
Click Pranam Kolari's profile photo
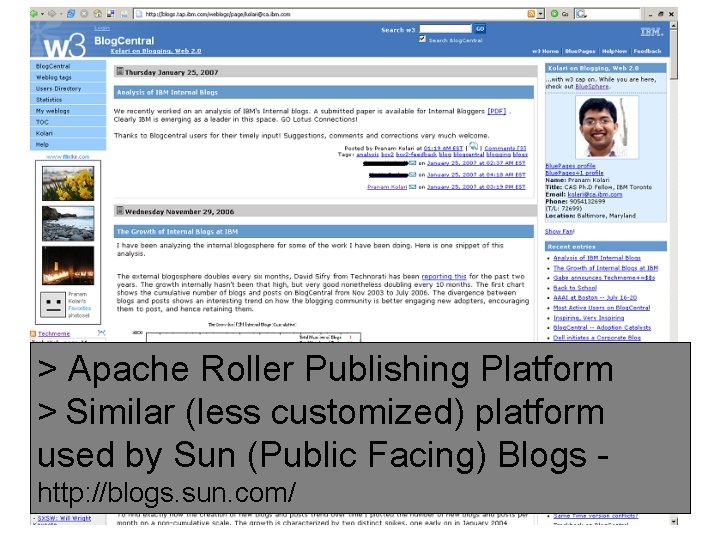607,127
